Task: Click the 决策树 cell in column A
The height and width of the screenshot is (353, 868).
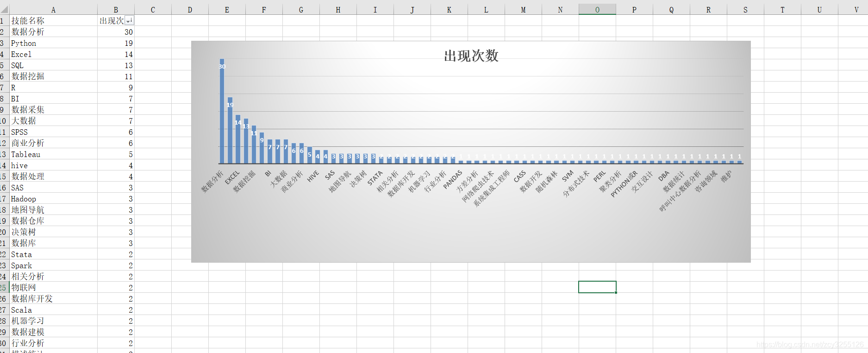Action: click(53, 232)
